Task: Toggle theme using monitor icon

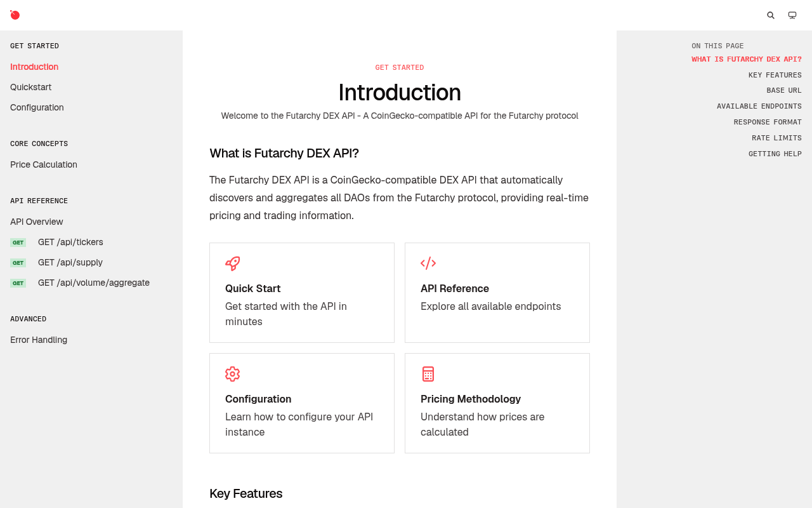Action: coord(792,15)
